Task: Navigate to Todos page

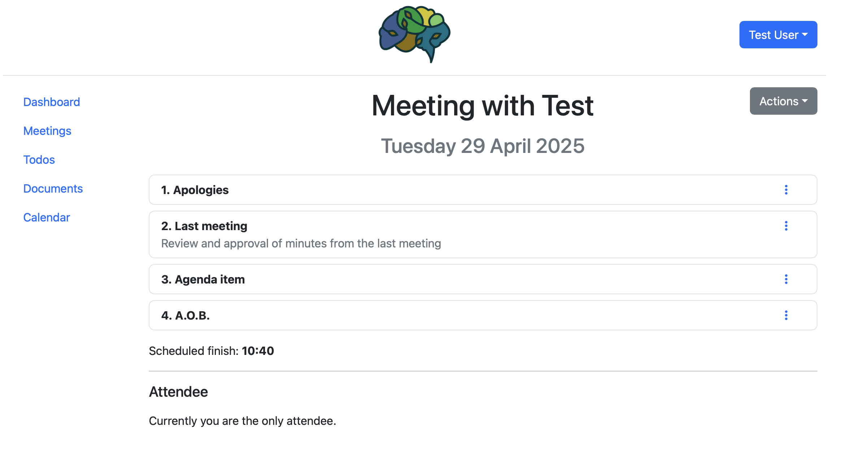Action: pos(39,160)
